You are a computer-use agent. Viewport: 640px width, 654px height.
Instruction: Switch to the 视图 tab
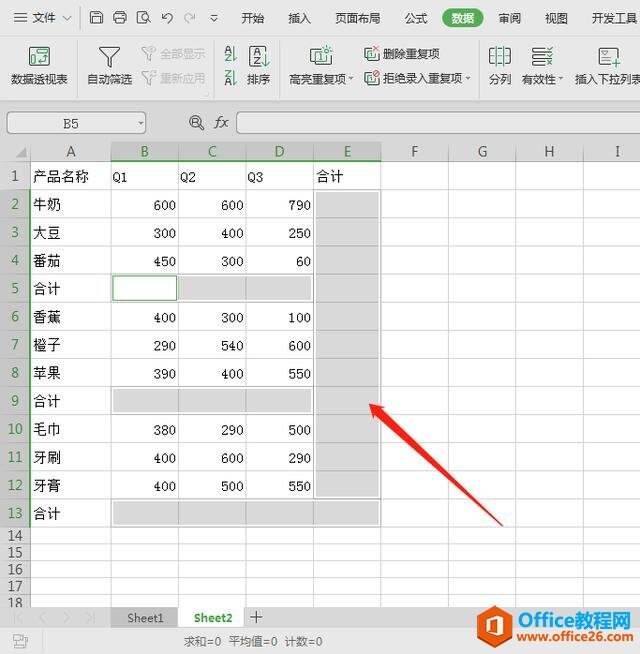[556, 18]
